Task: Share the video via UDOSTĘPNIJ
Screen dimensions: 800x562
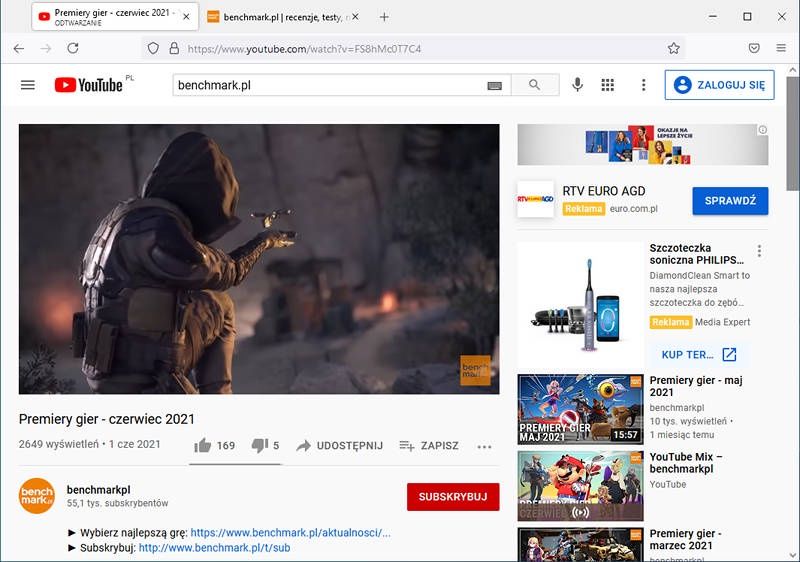Action: click(339, 446)
